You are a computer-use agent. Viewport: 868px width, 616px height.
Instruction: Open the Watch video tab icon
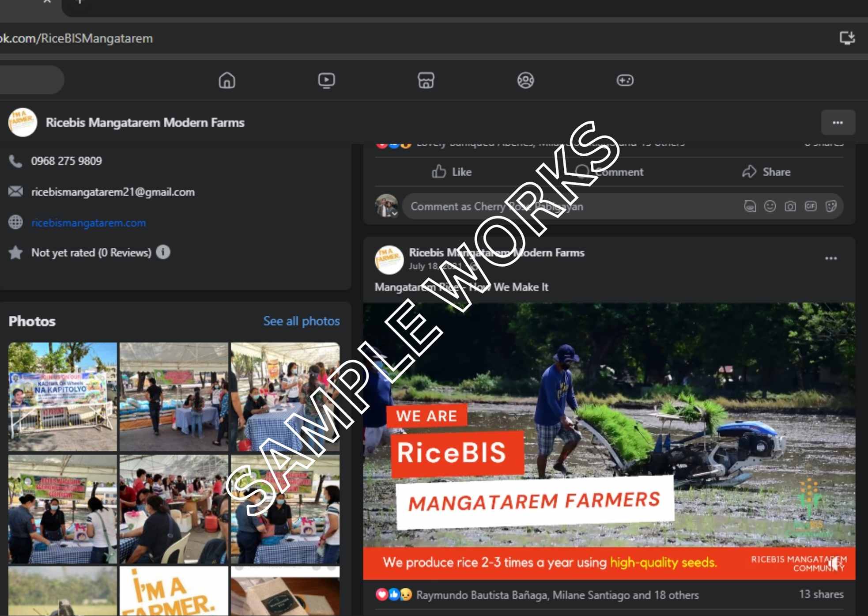[x=326, y=80]
